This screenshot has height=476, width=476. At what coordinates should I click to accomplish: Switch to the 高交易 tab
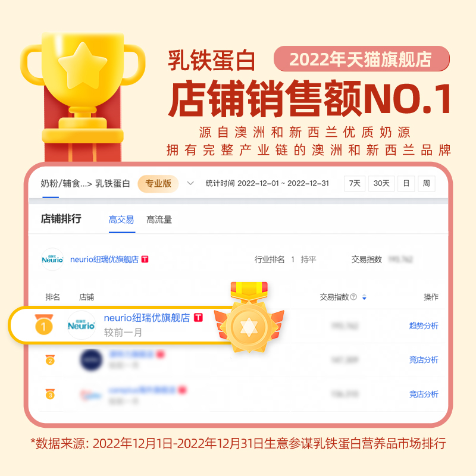pos(121,220)
